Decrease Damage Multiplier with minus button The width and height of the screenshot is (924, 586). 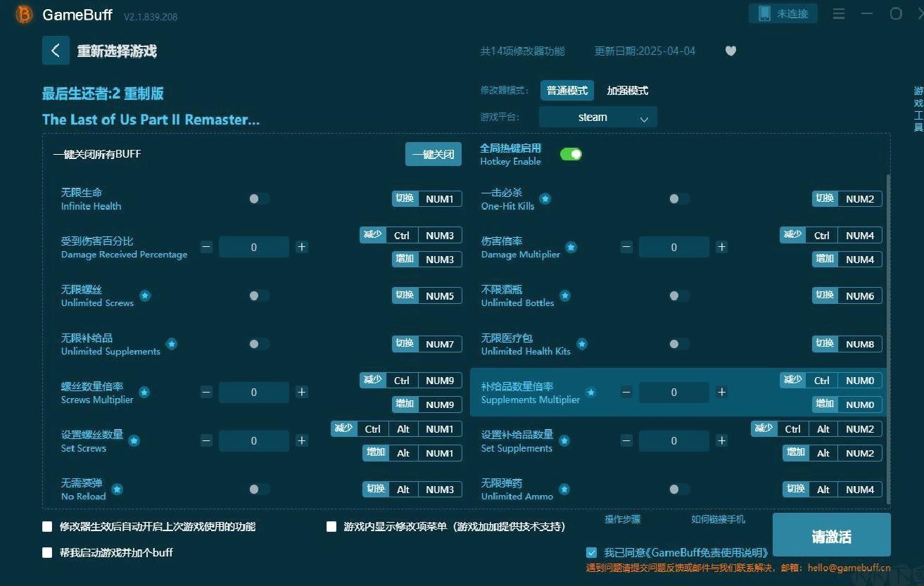click(x=626, y=247)
